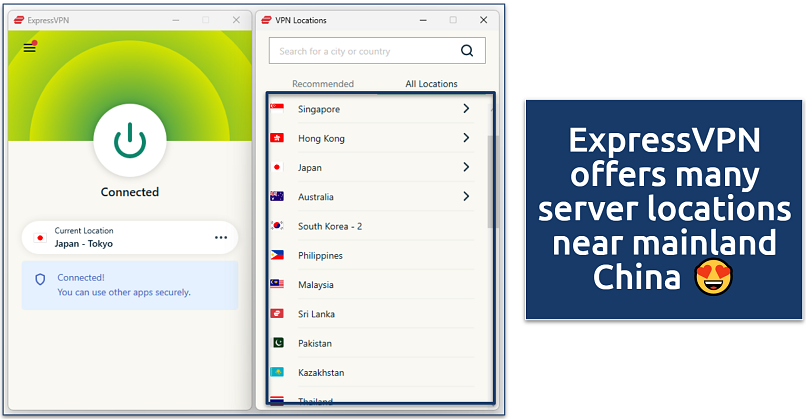Switch to the Recommended tab
This screenshot has width=806, height=419.
322,84
